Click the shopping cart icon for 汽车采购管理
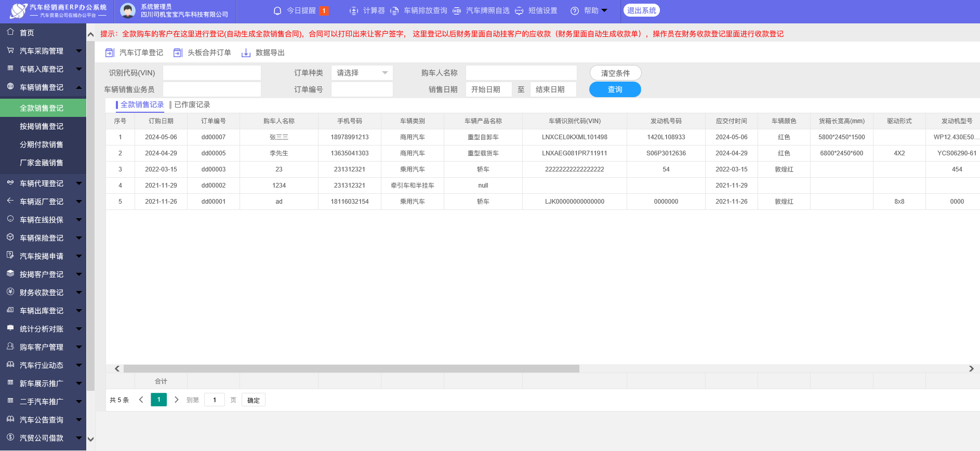The height and width of the screenshot is (451, 980). tap(10, 50)
